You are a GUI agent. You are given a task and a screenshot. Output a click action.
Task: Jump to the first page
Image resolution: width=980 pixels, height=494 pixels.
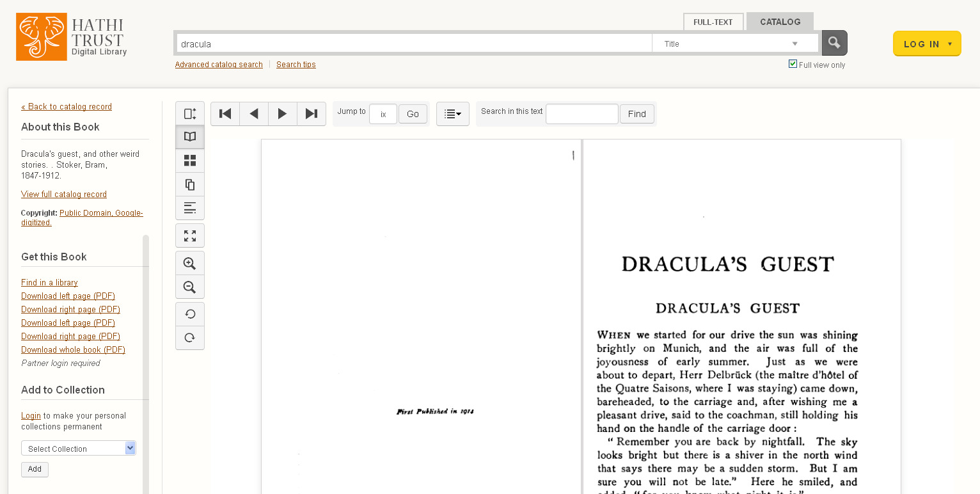click(x=225, y=114)
